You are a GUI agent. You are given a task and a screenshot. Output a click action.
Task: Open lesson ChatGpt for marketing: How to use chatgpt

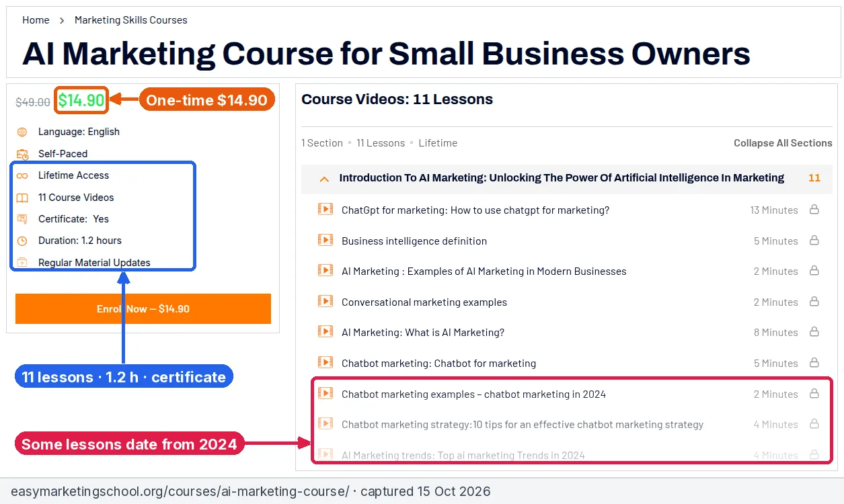coord(475,210)
